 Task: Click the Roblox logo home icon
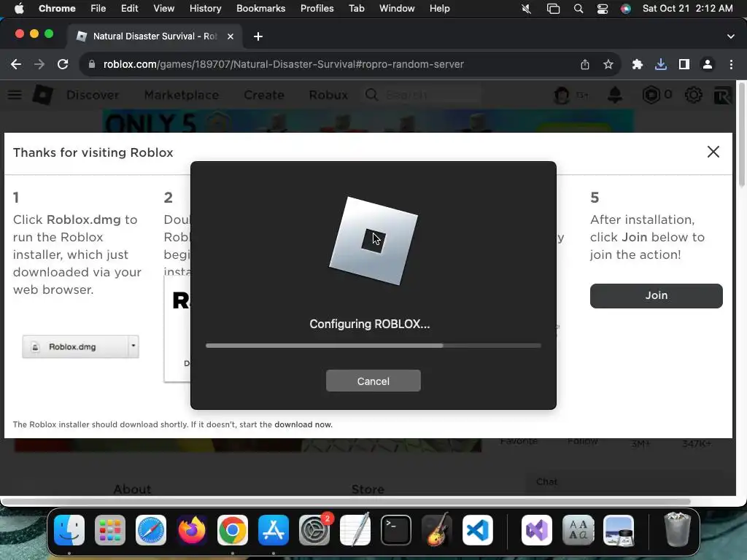click(x=42, y=95)
